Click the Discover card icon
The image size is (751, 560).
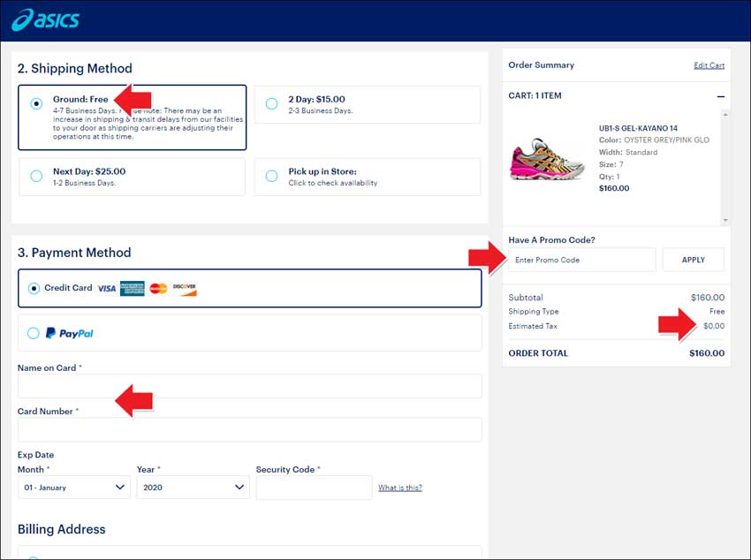pos(185,289)
